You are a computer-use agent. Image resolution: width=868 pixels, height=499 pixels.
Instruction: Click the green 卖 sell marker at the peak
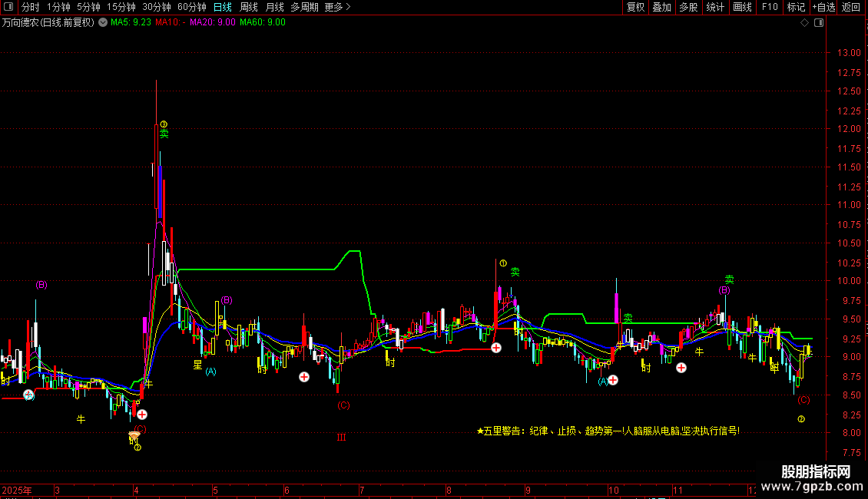tap(164, 134)
